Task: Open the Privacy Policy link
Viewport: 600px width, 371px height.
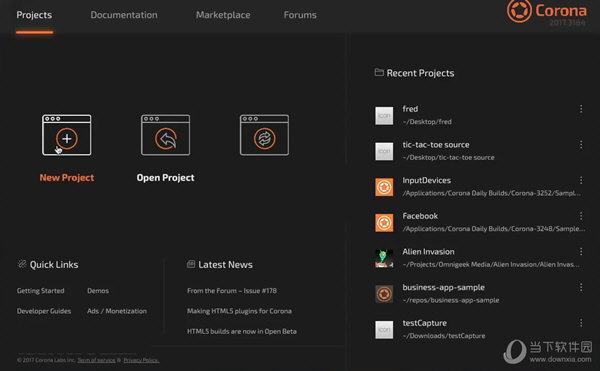Action: [141, 360]
